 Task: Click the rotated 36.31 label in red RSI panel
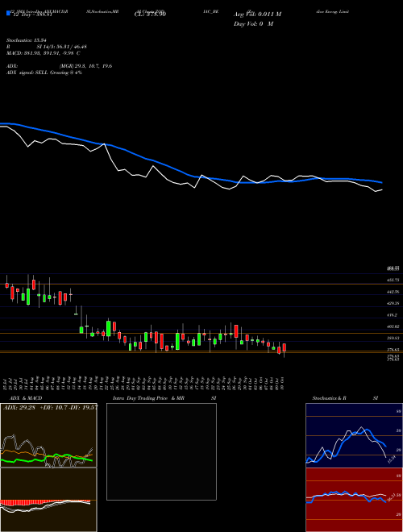pyautogui.click(x=393, y=497)
